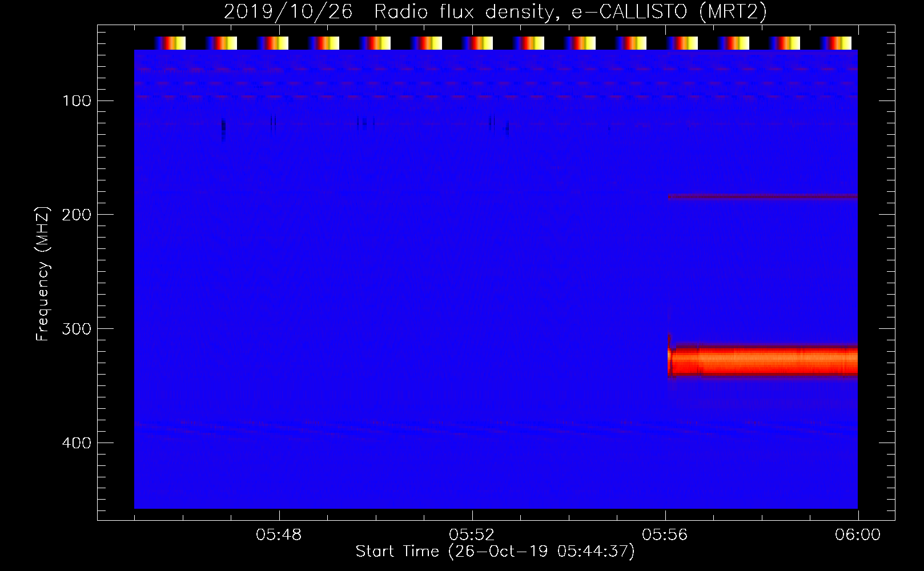Click the 'Frequency (MHZ)' axis label
This screenshot has height=571, width=924.
pyautogui.click(x=43, y=274)
